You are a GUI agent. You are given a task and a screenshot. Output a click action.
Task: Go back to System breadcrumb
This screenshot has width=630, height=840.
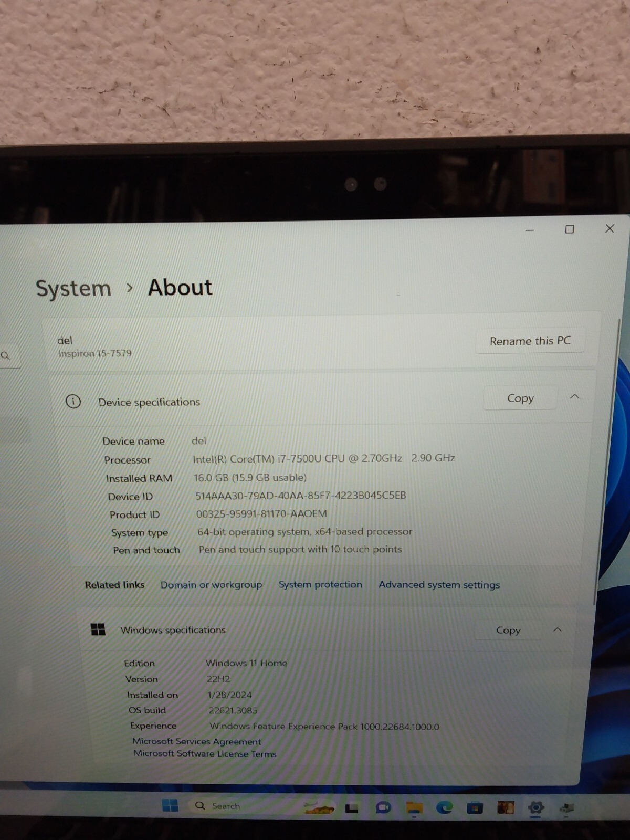point(73,288)
